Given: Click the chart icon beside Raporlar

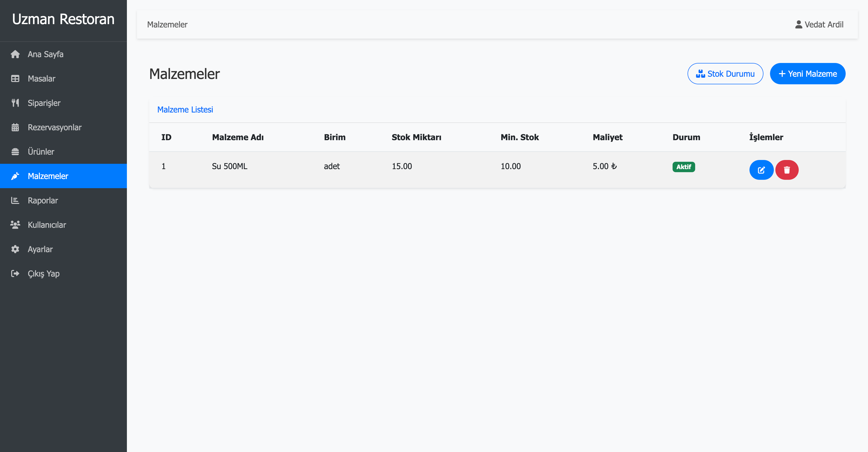Looking at the screenshot, I should [x=15, y=201].
